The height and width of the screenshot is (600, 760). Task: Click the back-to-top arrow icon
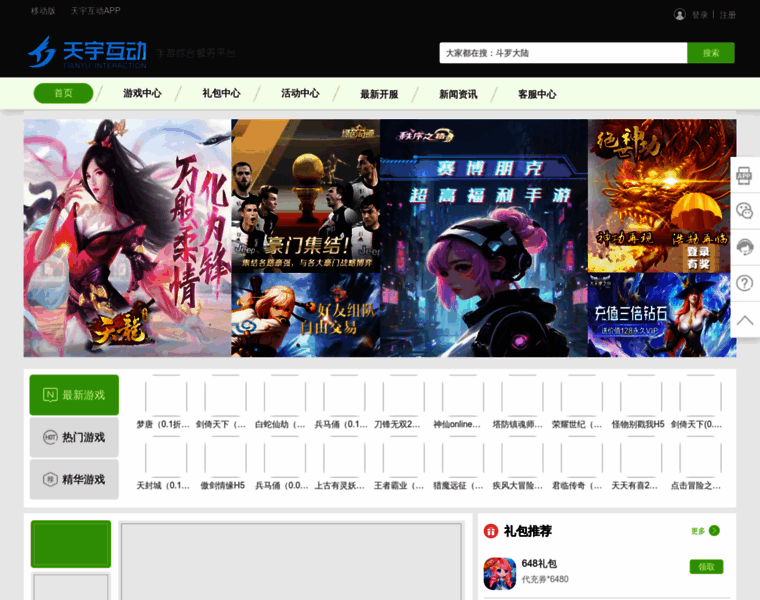pyautogui.click(x=744, y=320)
